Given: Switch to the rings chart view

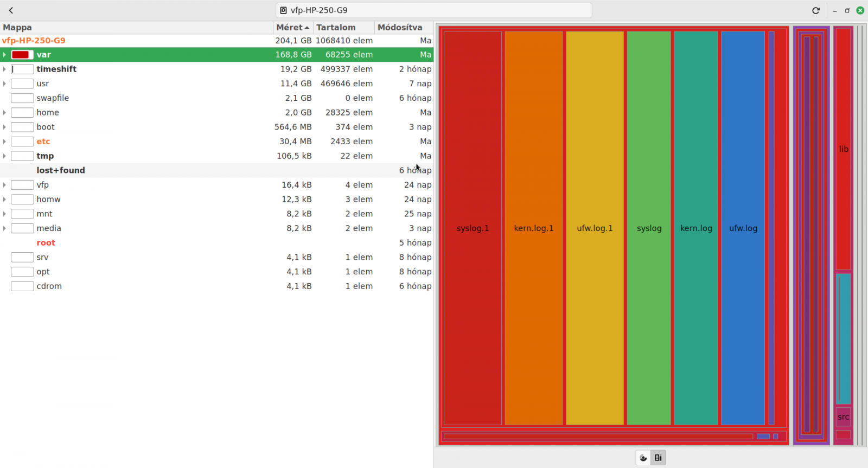Looking at the screenshot, I should [643, 458].
